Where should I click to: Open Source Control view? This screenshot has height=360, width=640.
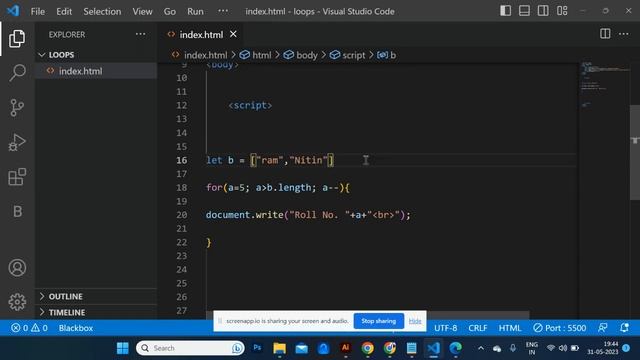(x=17, y=108)
